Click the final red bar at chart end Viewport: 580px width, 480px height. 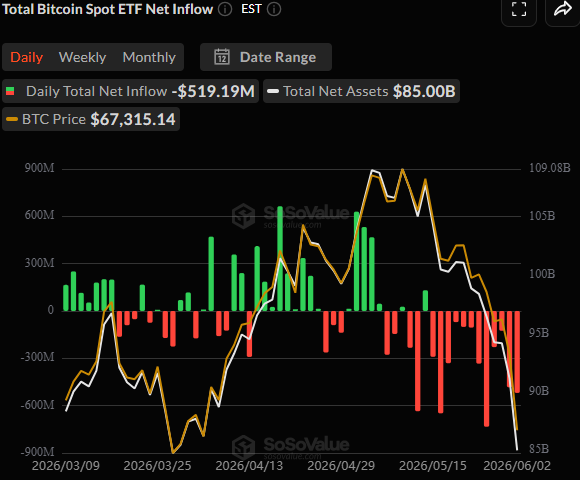tap(517, 352)
